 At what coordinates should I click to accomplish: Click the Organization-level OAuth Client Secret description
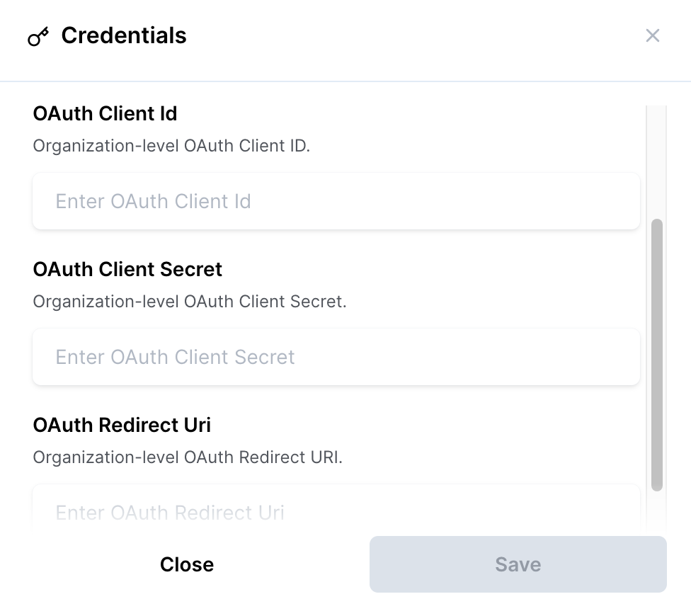[189, 302]
